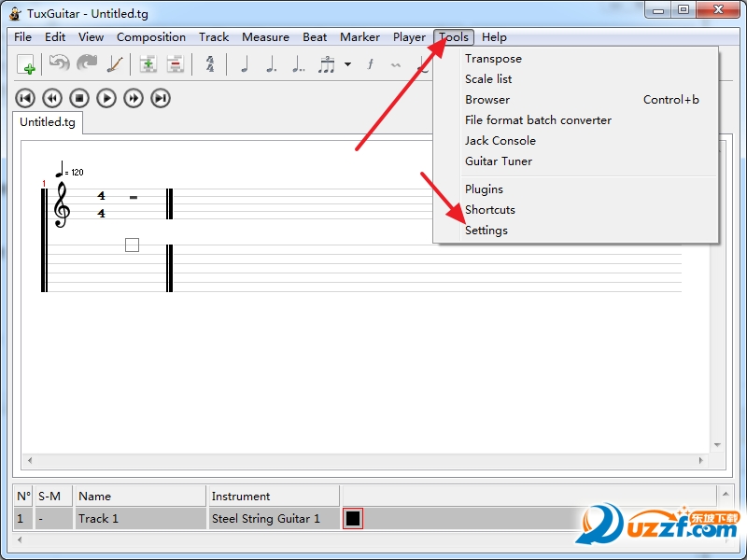This screenshot has height=560, width=747.
Task: Jump to first measure playback button
Action: pyautogui.click(x=25, y=99)
